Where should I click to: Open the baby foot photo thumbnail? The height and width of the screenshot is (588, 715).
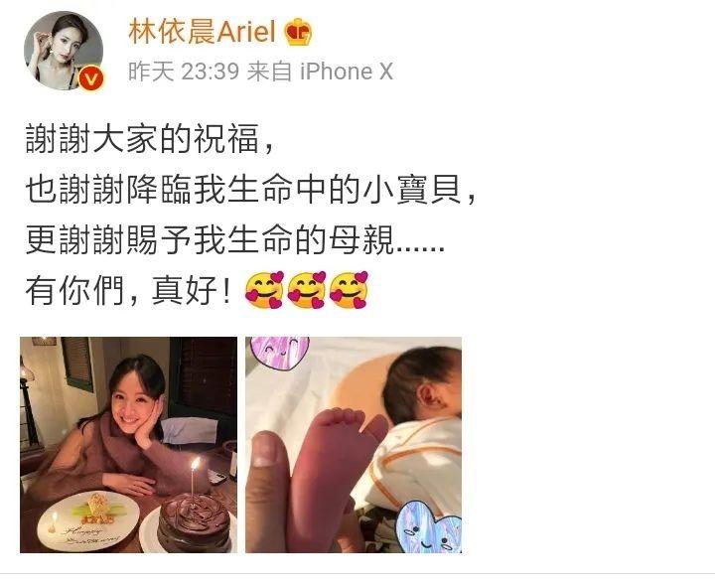(x=354, y=445)
